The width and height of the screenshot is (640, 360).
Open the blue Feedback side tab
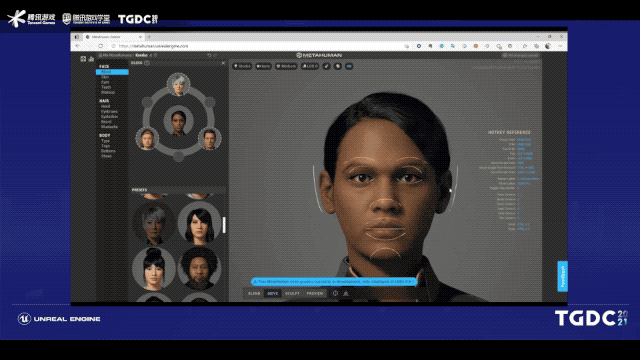[x=562, y=276]
